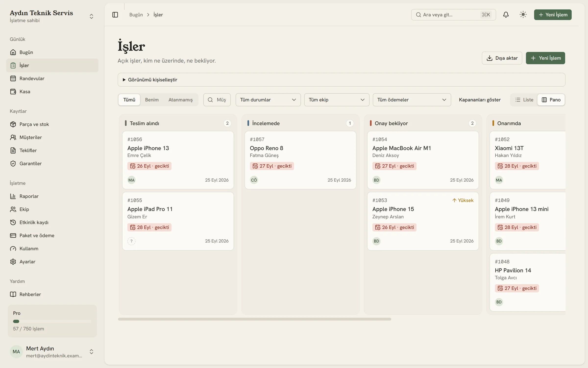Image resolution: width=588 pixels, height=368 pixels.
Task: Click the board's horizontal scrollbar
Action: tap(254, 319)
